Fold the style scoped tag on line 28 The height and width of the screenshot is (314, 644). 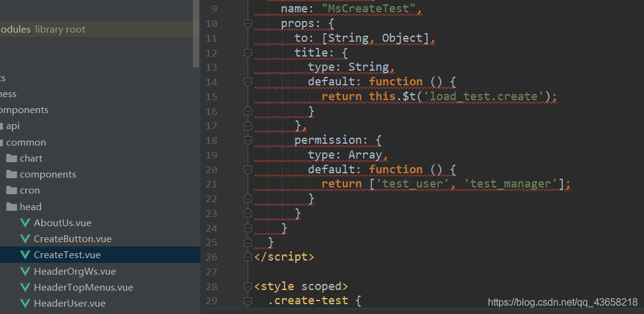248,286
